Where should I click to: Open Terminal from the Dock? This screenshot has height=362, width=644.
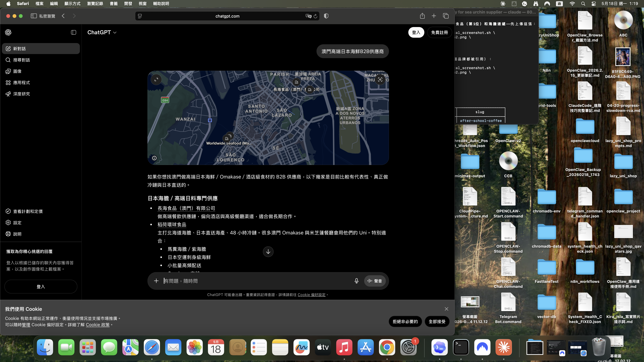[461, 347]
